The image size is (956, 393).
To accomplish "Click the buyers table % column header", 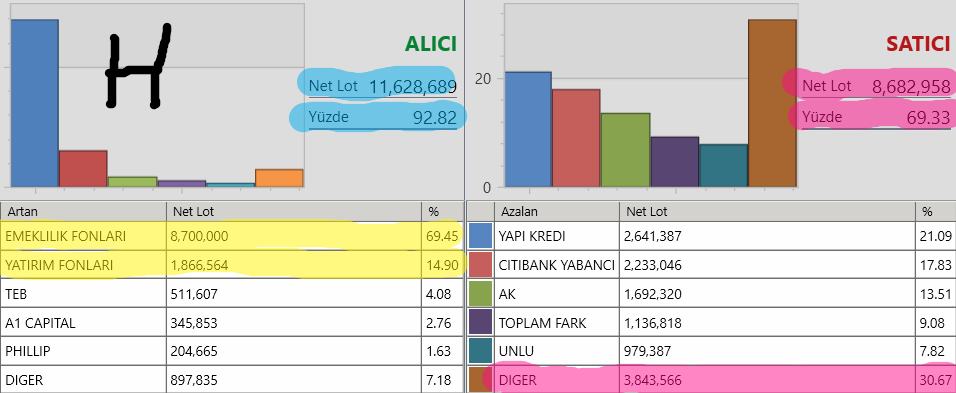I will click(442, 211).
